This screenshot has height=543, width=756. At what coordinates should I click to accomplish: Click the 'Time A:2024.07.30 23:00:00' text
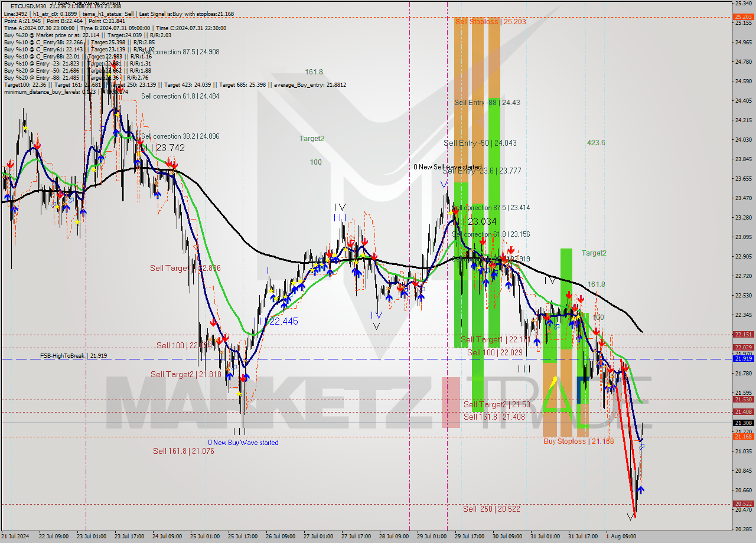pyautogui.click(x=40, y=28)
